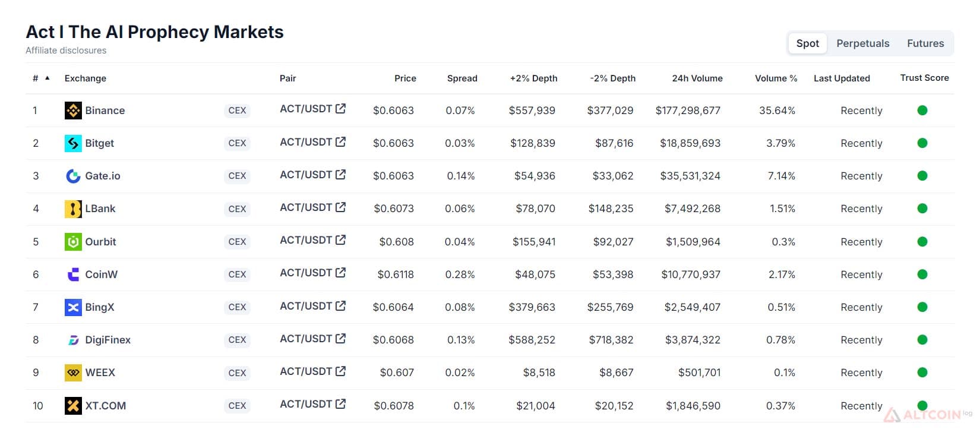Image resolution: width=980 pixels, height=429 pixels.
Task: Switch to the Perpetuals tab
Action: pyautogui.click(x=863, y=43)
